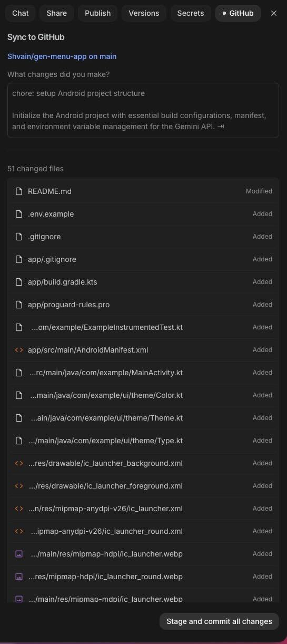
Task: Click the file icon next to README.md
Action: (x=19, y=191)
